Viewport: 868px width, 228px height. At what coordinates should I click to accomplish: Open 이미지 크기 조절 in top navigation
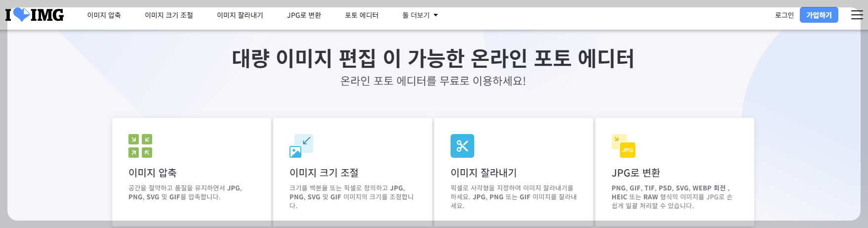pos(169,15)
